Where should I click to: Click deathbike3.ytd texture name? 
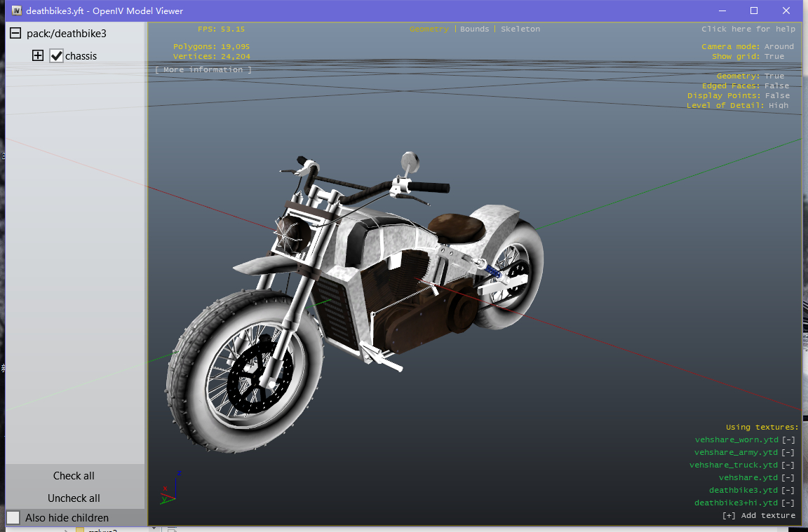(743, 490)
